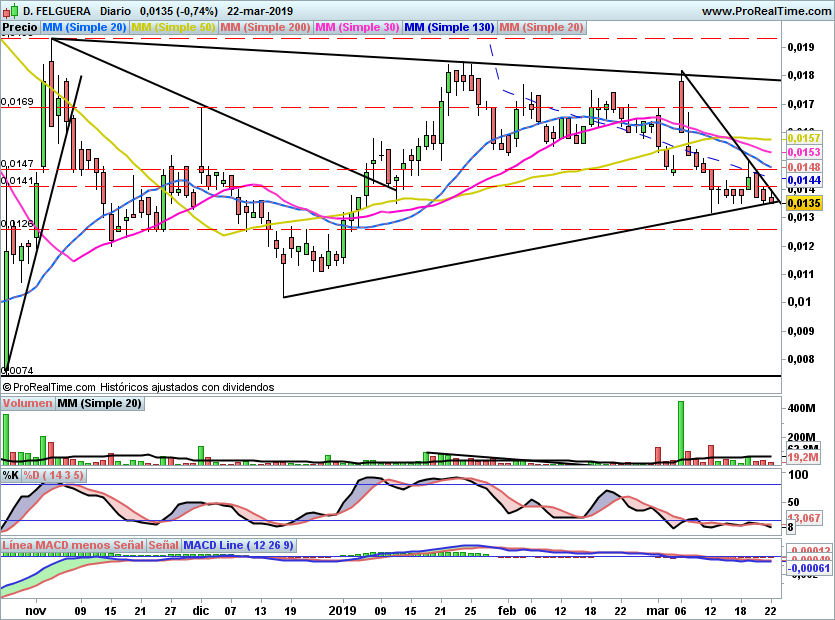This screenshot has height=620, width=835.
Task: Click the MM (Simple 130) indicator label
Action: 448,28
